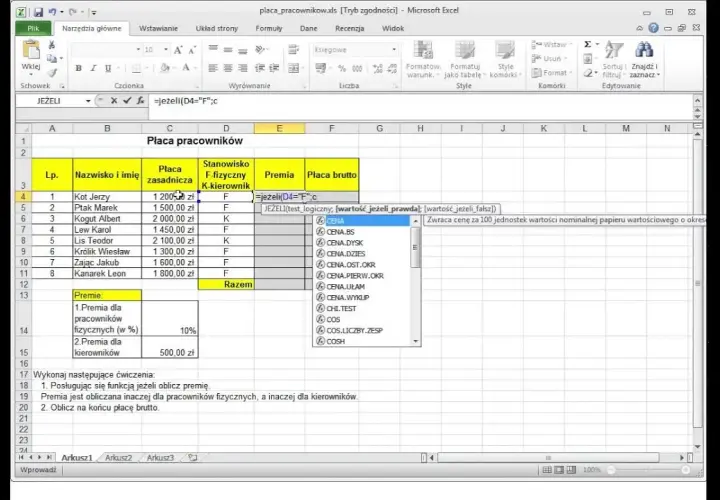Click the AutoSum sigma icon

(587, 45)
